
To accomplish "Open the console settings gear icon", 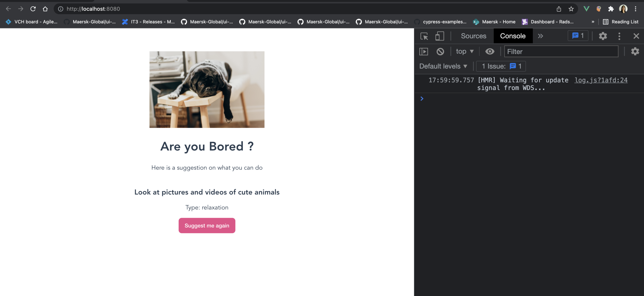I will 635,51.
